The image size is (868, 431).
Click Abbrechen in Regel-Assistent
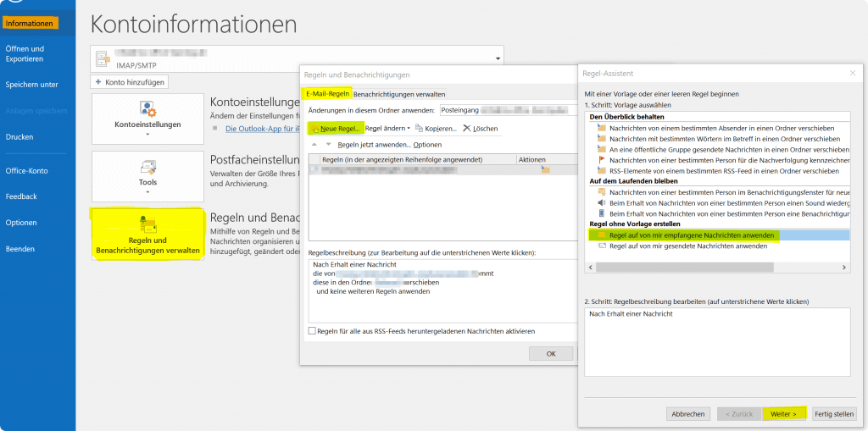click(x=688, y=414)
